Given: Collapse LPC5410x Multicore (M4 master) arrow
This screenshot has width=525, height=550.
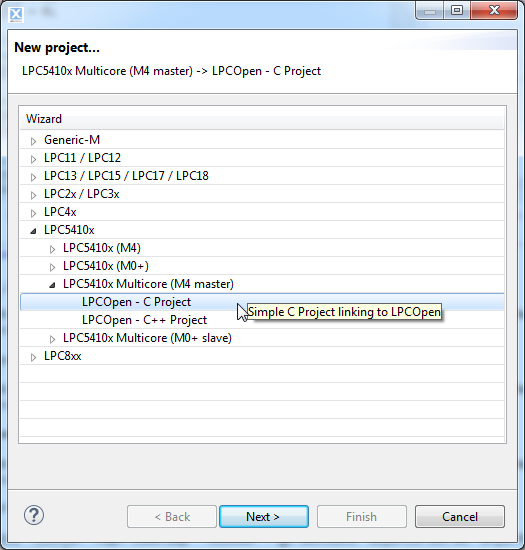Looking at the screenshot, I should click(52, 285).
